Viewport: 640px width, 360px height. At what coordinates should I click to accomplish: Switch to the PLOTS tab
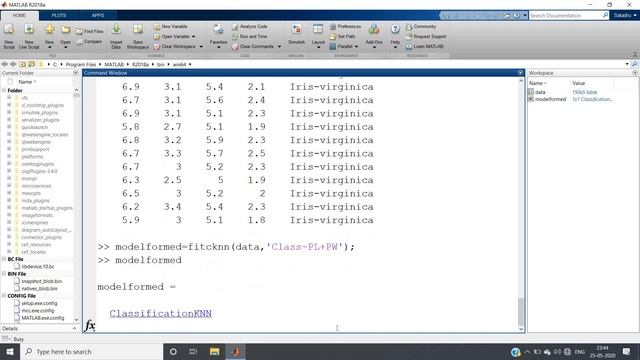pos(59,16)
